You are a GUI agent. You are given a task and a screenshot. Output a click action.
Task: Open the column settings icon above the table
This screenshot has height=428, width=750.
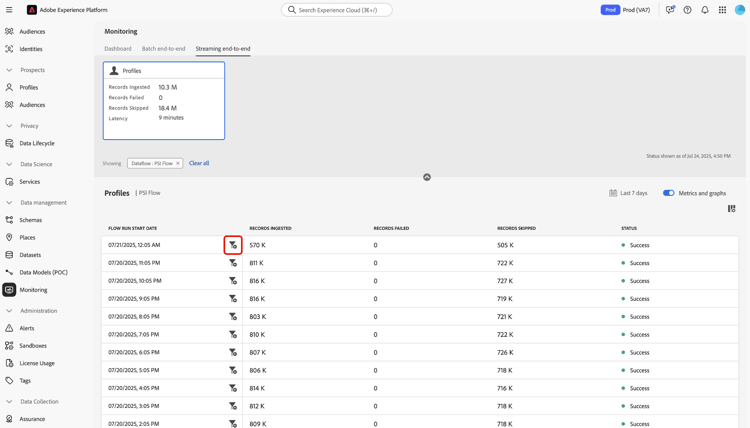(x=731, y=209)
